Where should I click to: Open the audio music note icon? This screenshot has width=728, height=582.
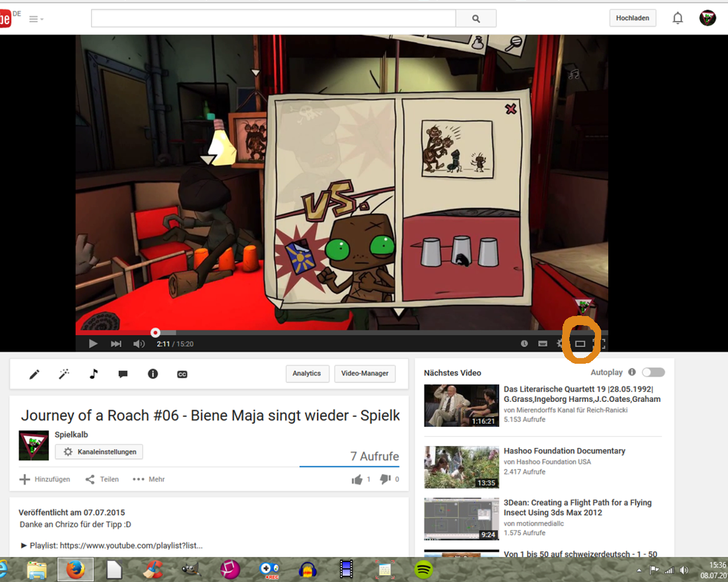[x=94, y=374]
